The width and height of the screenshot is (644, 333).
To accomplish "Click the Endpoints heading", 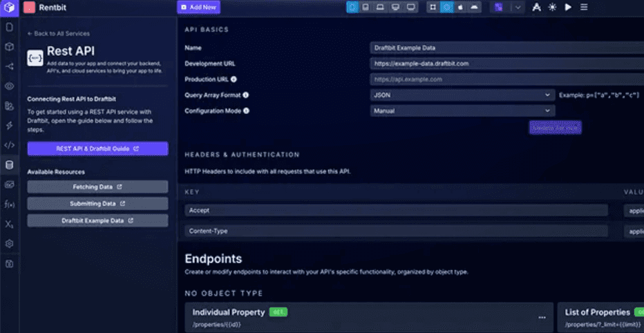I will 213,258.
